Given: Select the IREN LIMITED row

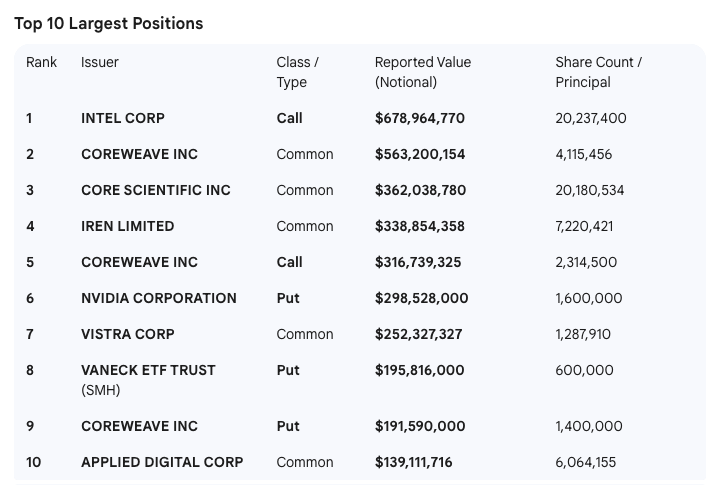Looking at the screenshot, I should click(x=127, y=226).
